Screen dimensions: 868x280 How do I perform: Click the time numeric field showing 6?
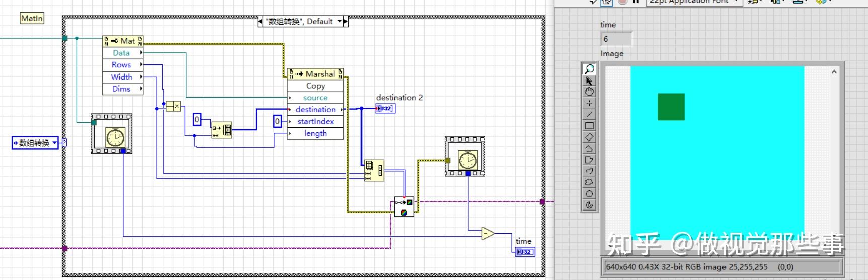[x=616, y=39]
